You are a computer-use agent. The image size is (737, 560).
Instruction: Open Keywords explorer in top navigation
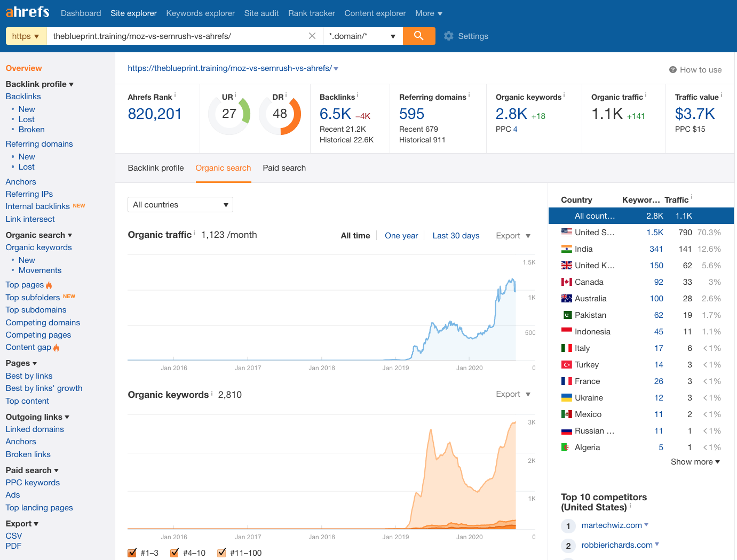tap(201, 13)
